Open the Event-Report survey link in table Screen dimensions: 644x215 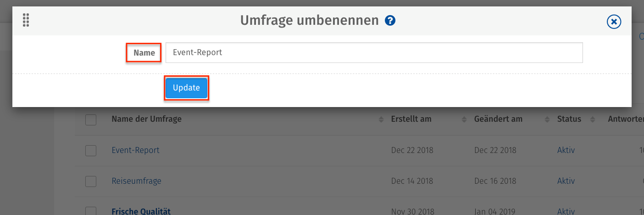pos(135,150)
